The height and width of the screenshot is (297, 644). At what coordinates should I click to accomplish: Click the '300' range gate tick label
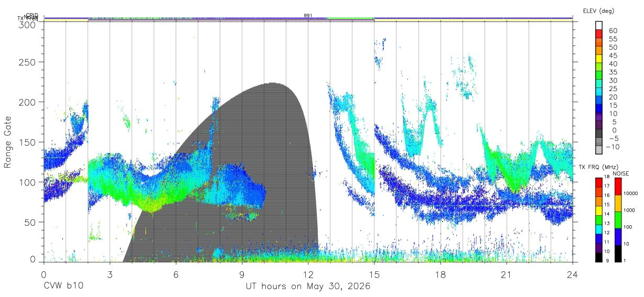tap(27, 24)
